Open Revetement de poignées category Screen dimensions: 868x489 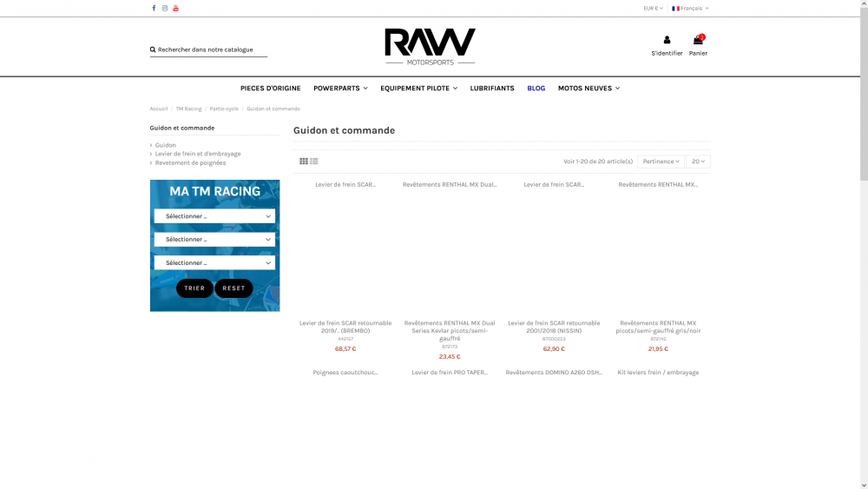pos(190,162)
